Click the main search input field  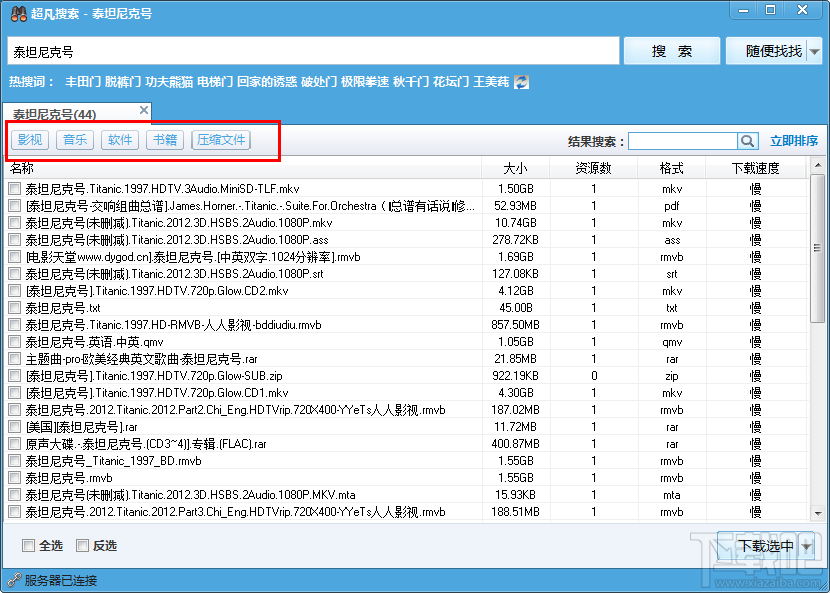313,51
